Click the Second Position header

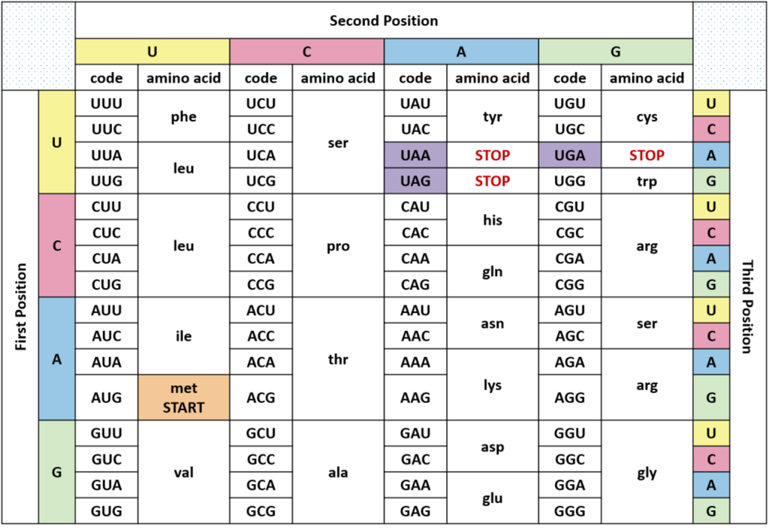384,20
